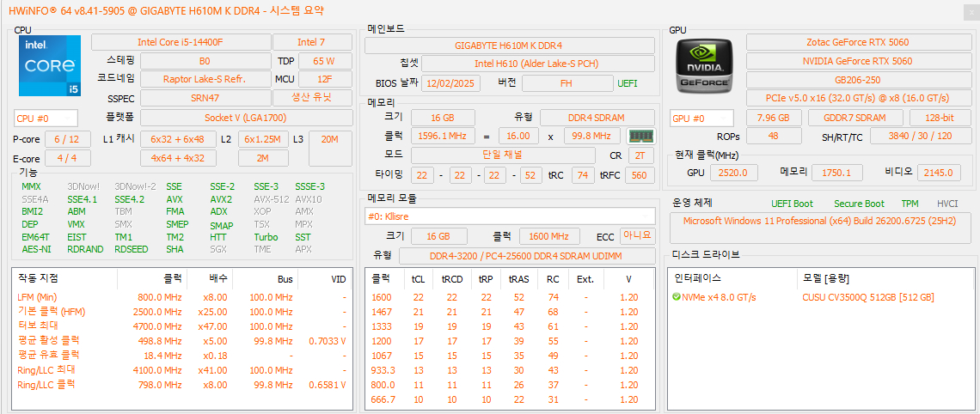Click the 'AVX2' feature label

(221, 199)
